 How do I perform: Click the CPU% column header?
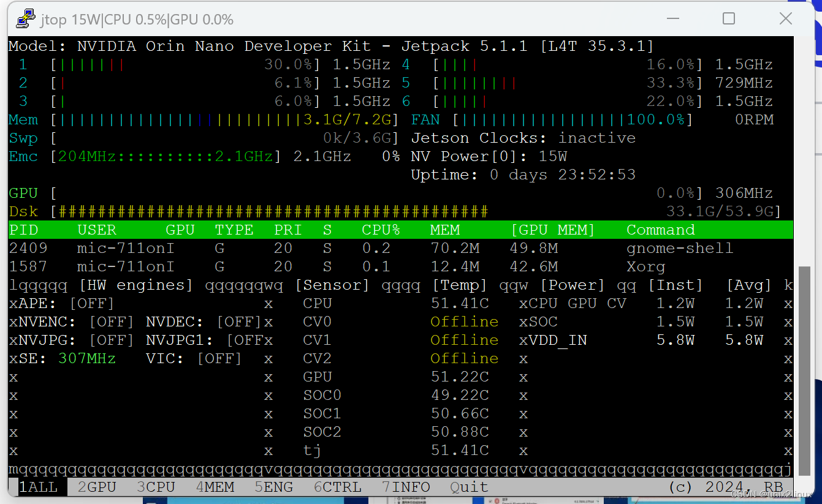coord(381,230)
